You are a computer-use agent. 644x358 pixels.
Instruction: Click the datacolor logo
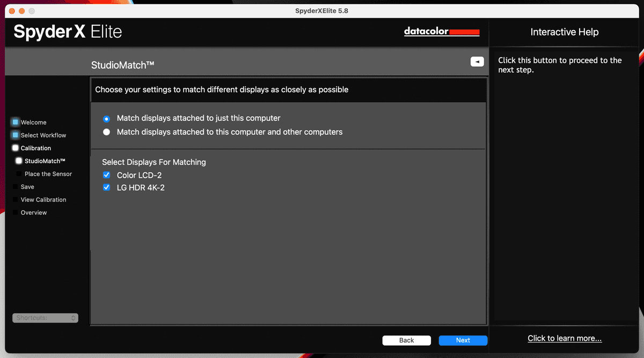click(x=441, y=32)
